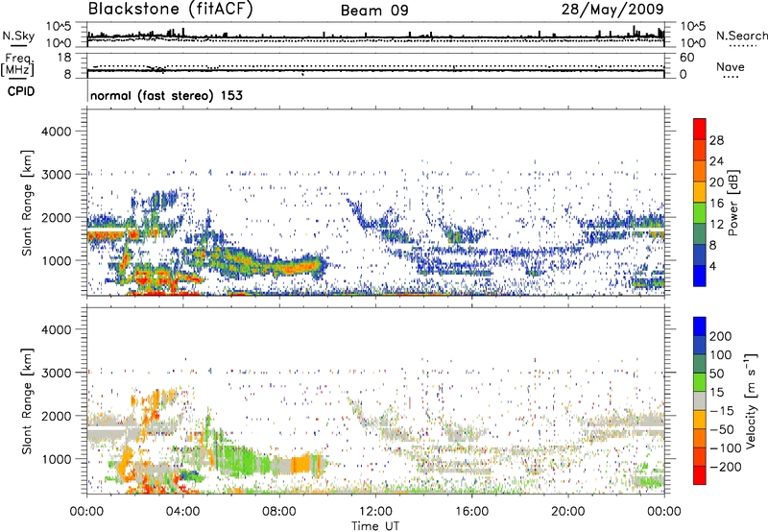
Task: Click the CPID label
Action: [21, 91]
